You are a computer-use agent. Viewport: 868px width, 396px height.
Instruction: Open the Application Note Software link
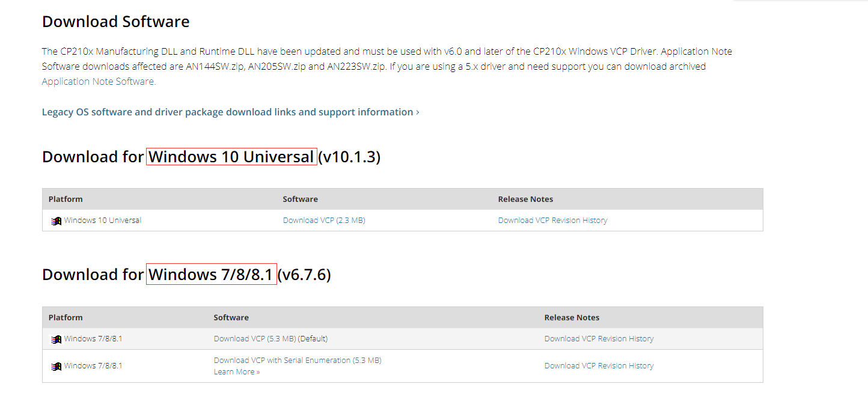point(99,82)
